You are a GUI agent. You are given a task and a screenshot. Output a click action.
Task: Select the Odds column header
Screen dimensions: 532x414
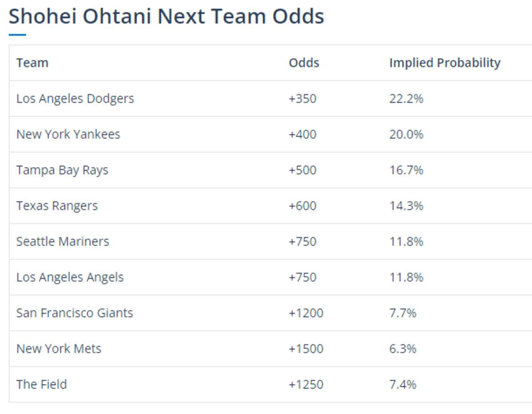tap(304, 63)
